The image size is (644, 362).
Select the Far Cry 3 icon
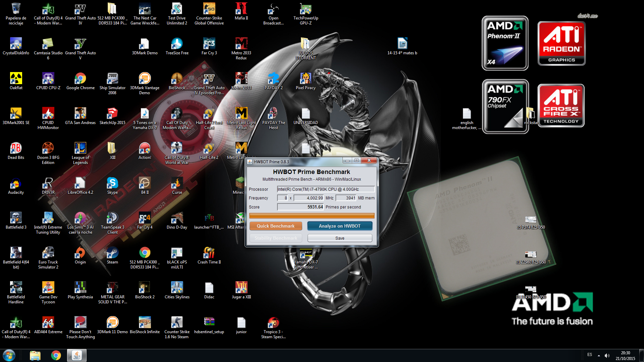[209, 46]
